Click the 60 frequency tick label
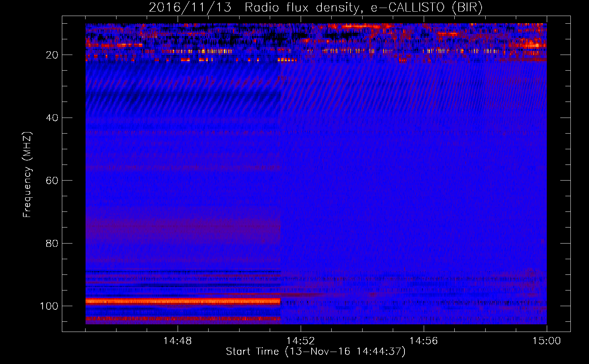Viewport: 589px width, 364px height. click(x=52, y=181)
